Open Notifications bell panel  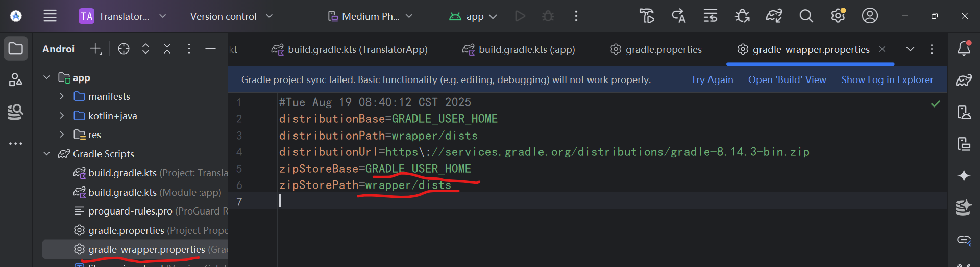click(964, 48)
